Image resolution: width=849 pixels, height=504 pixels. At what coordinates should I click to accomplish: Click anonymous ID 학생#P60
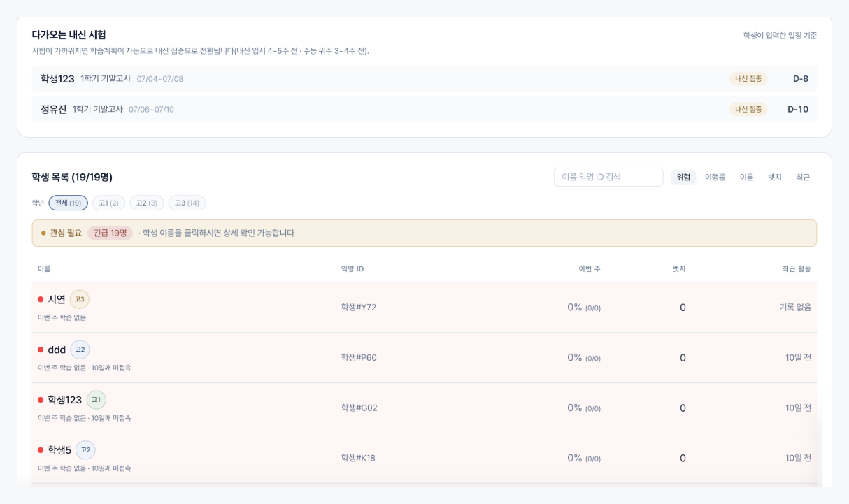tap(359, 357)
